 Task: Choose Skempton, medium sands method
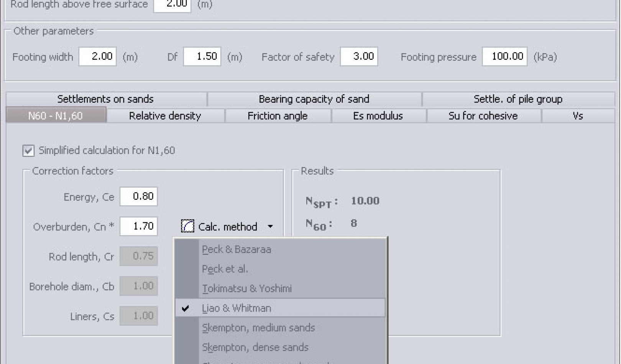click(259, 328)
